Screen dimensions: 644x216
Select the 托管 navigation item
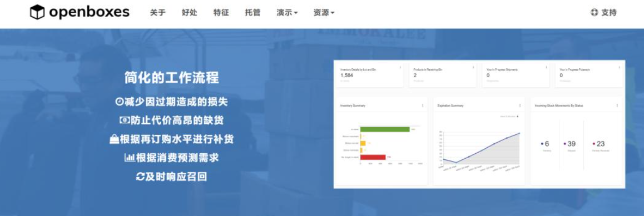(252, 13)
